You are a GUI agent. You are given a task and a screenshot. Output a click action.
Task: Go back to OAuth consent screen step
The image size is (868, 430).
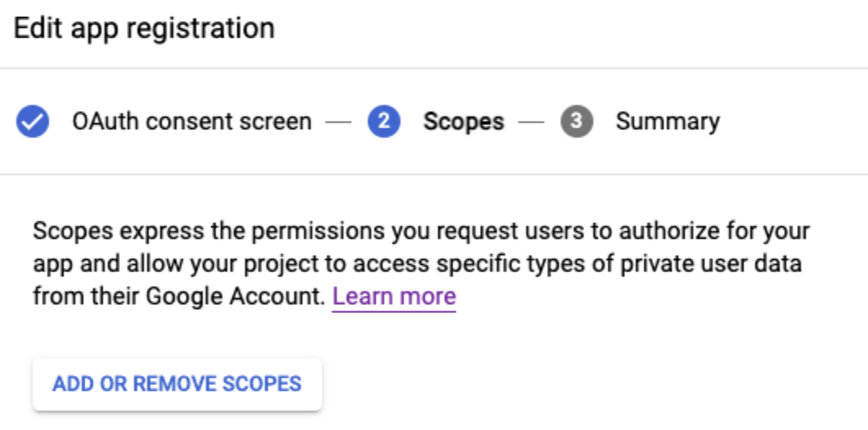point(191,121)
